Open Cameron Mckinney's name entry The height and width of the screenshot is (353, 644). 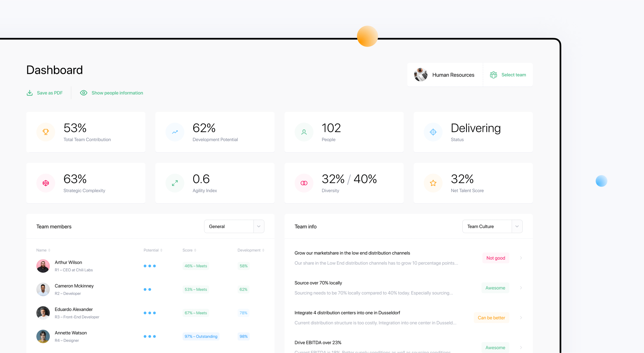pyautogui.click(x=74, y=286)
